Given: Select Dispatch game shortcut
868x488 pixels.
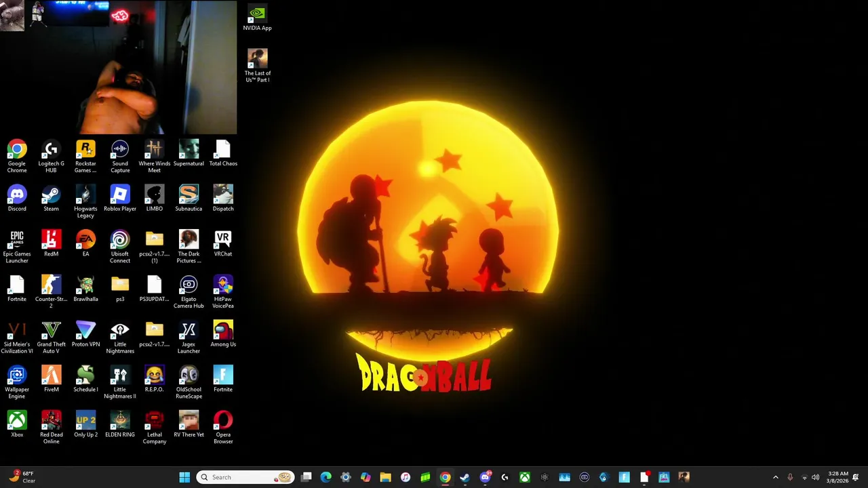Looking at the screenshot, I should point(223,199).
